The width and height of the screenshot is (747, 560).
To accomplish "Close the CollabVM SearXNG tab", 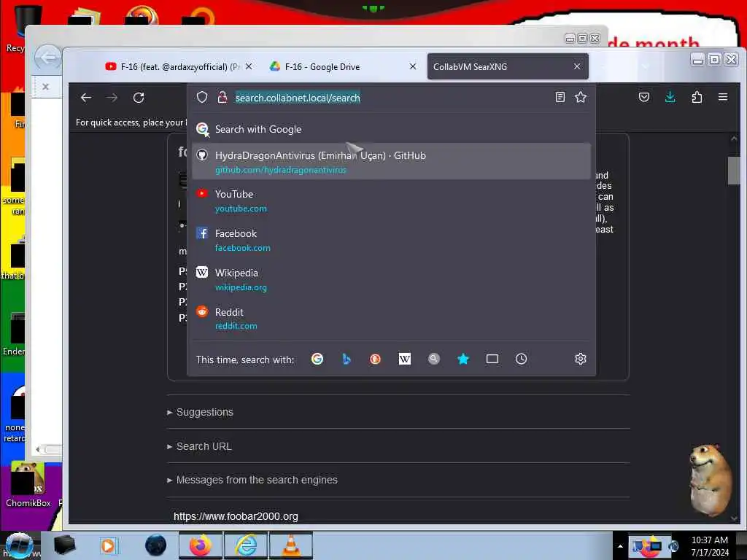I will [x=577, y=66].
